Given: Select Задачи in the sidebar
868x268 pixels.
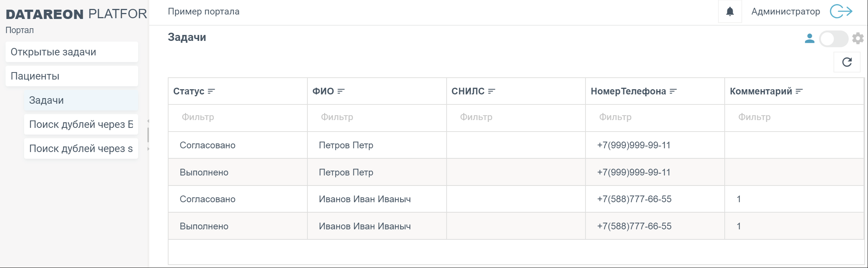Looking at the screenshot, I should point(46,100).
